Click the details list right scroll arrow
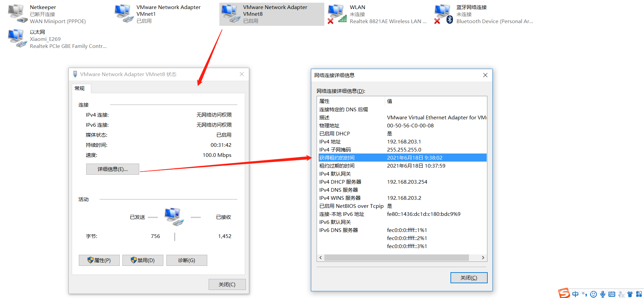 click(x=483, y=258)
